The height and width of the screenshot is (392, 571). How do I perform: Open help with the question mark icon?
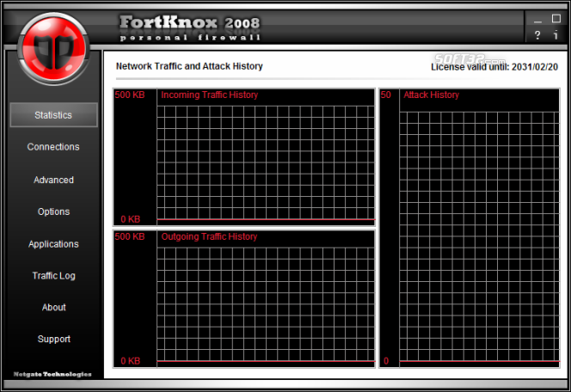click(537, 35)
